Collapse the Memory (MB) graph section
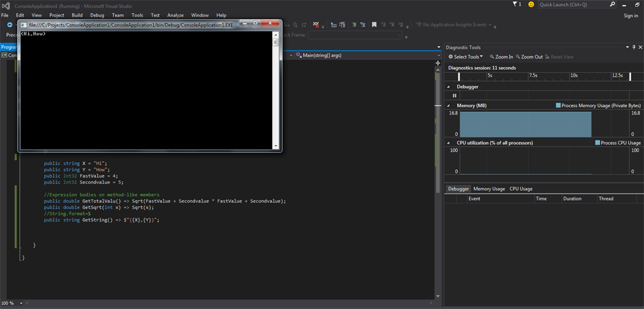 point(448,105)
